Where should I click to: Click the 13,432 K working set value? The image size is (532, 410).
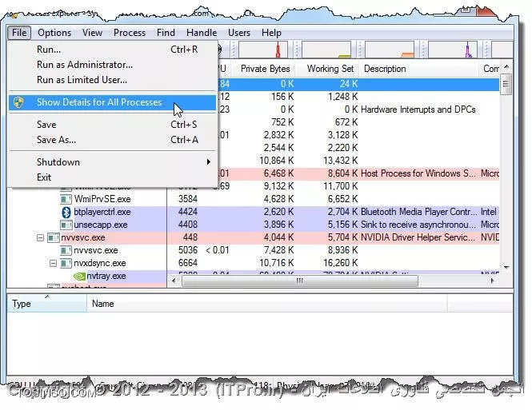pos(341,161)
